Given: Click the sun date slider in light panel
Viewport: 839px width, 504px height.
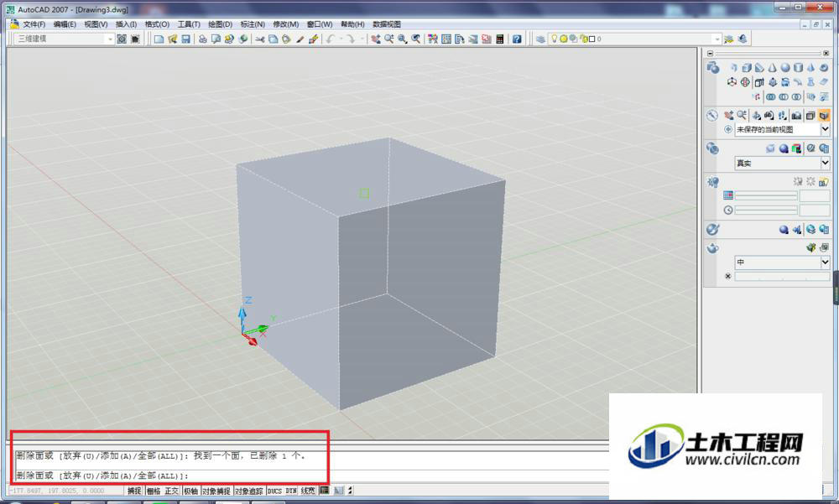Looking at the screenshot, I should pyautogui.click(x=766, y=196).
